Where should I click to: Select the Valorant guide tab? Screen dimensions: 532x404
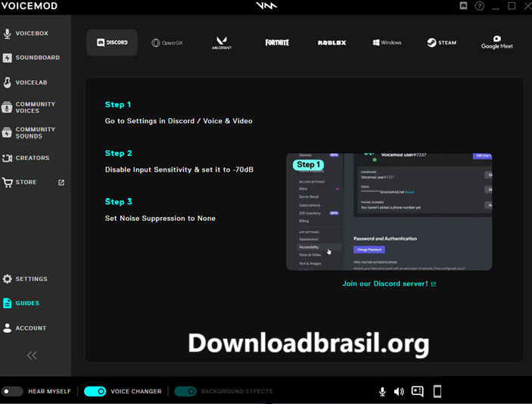[222, 42]
